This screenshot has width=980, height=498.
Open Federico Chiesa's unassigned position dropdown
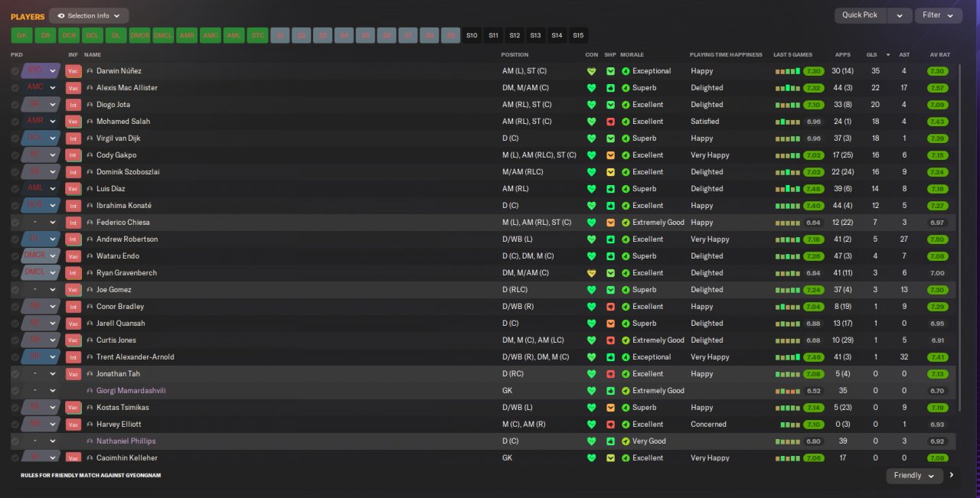(x=41, y=223)
